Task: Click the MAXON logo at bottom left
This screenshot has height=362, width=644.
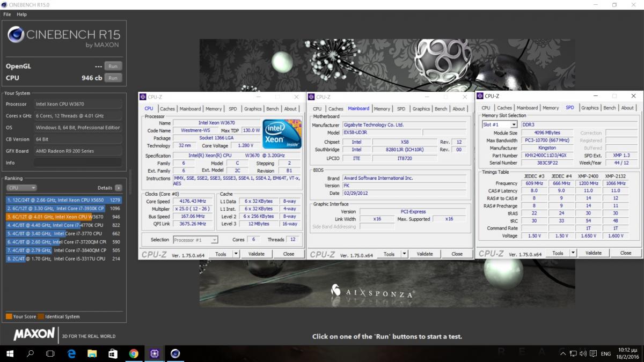Action: [x=34, y=334]
